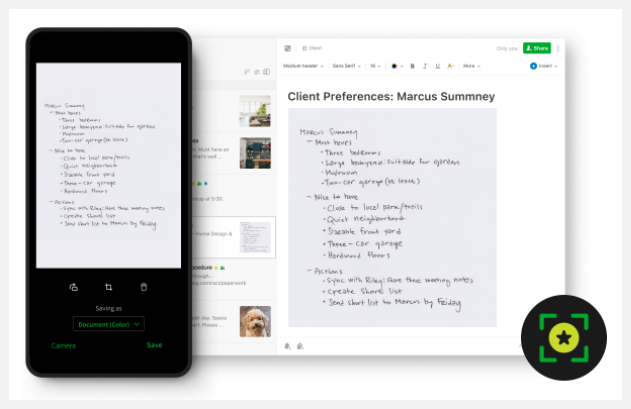
Task: Open the note with puppy thumbnail
Action: (235, 321)
